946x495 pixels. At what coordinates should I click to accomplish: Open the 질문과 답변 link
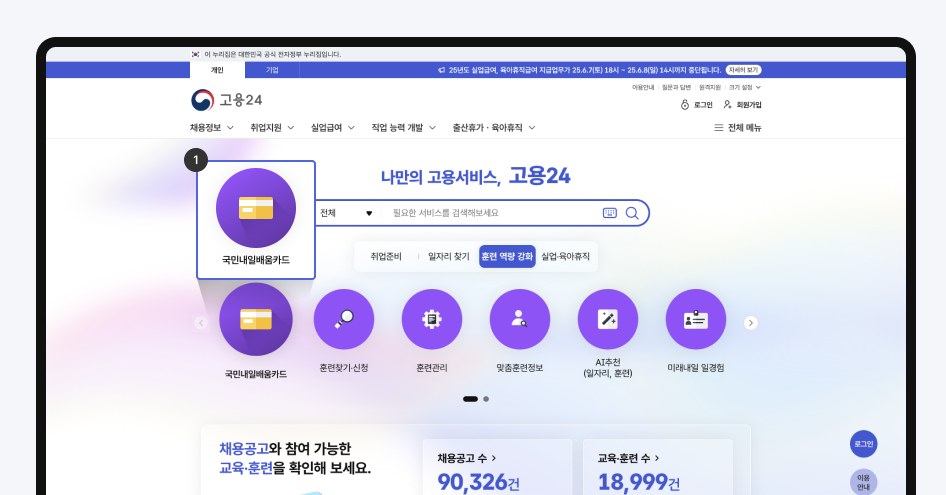[676, 88]
